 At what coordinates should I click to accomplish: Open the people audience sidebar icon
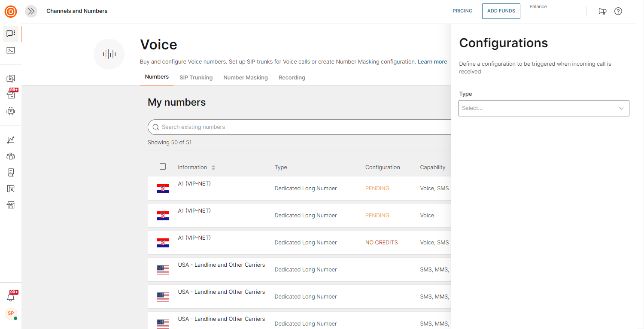point(11,156)
